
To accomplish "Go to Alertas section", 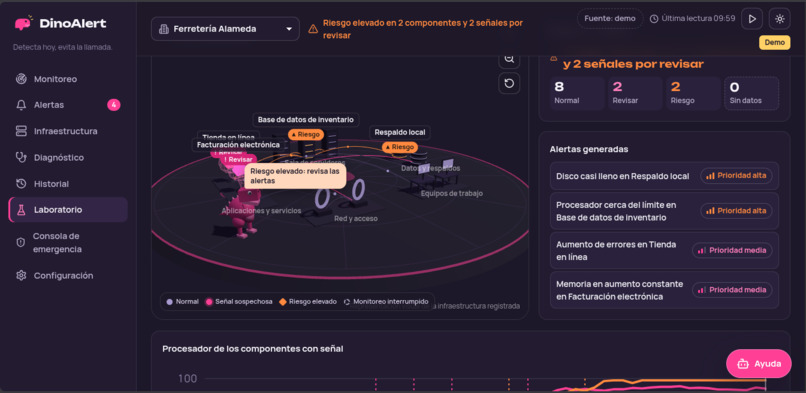I will pos(68,105).
